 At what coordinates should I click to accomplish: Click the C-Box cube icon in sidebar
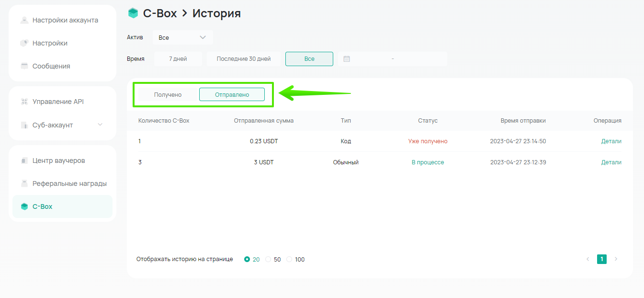coord(24,206)
